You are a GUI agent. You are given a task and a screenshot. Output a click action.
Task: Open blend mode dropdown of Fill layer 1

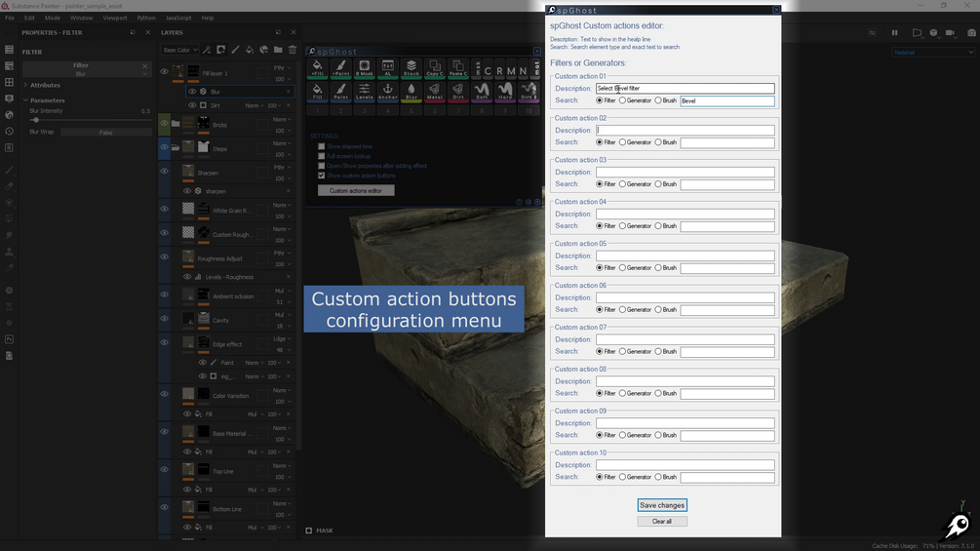coord(283,67)
